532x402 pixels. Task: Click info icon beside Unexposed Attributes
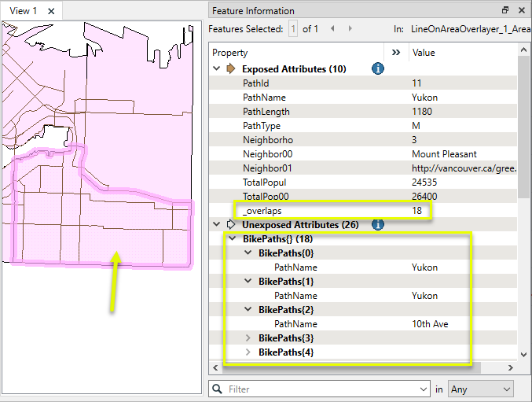378,225
